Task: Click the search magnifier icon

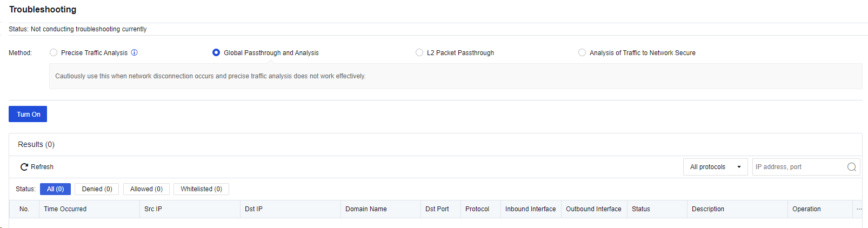Action: 851,167
